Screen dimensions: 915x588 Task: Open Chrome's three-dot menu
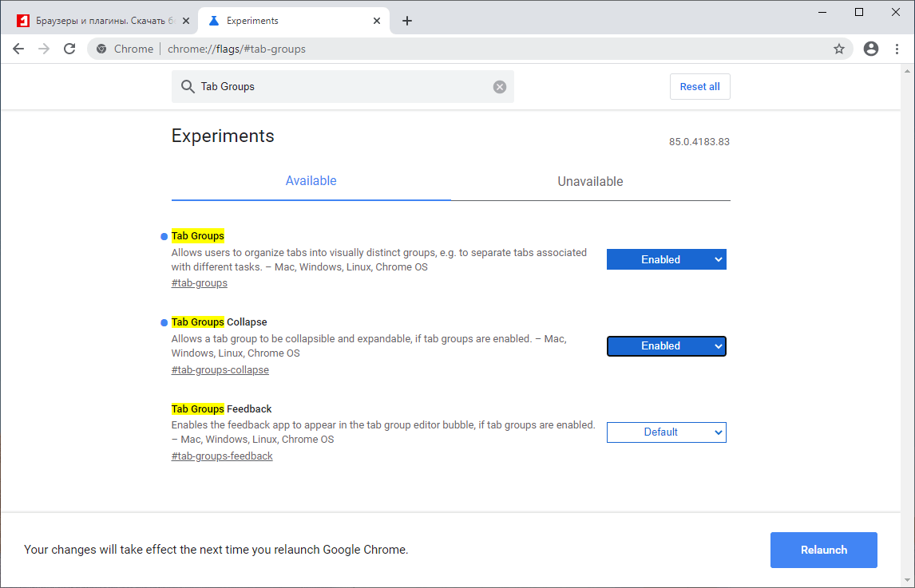(897, 49)
